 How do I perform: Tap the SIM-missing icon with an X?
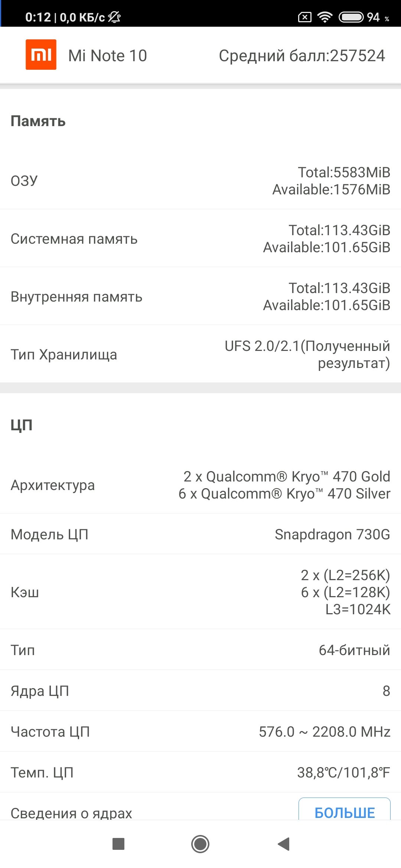click(305, 17)
